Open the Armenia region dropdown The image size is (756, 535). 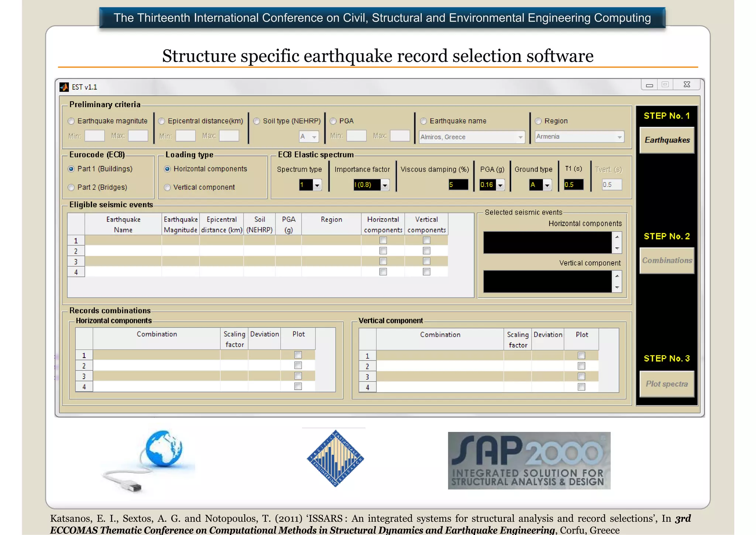pos(580,137)
